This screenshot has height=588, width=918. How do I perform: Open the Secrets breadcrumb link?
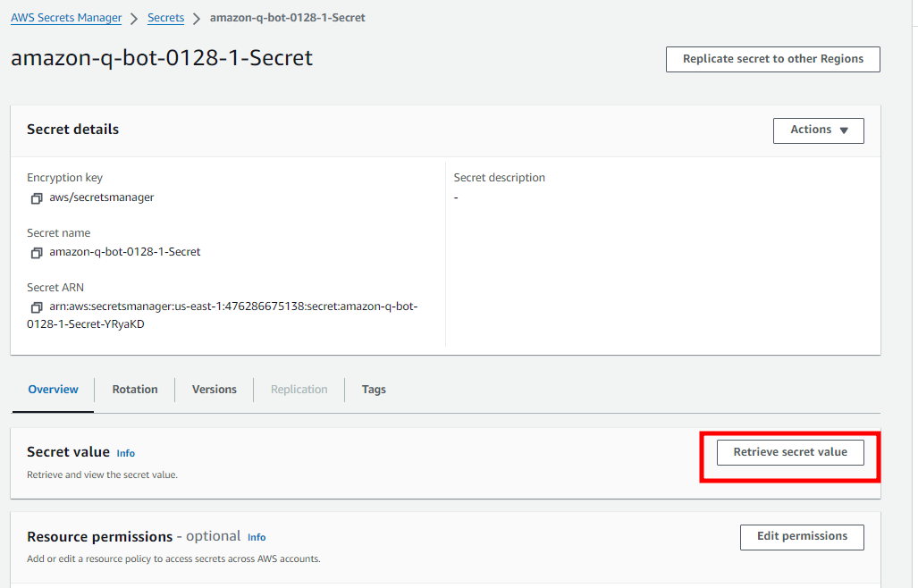pos(165,18)
